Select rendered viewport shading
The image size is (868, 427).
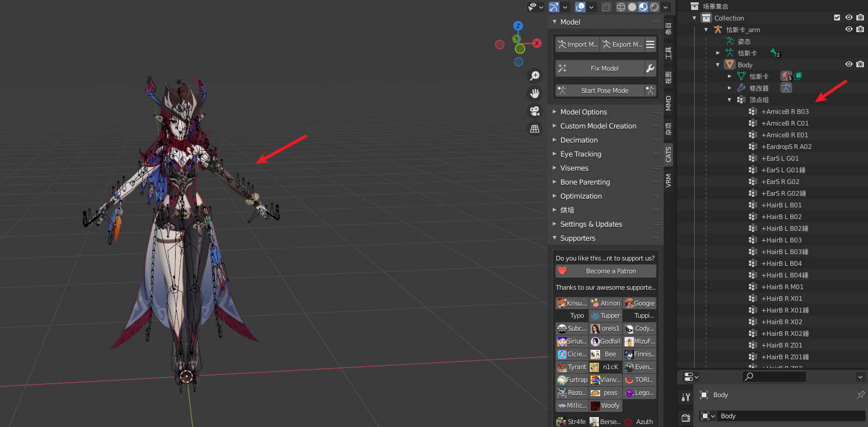click(x=654, y=7)
